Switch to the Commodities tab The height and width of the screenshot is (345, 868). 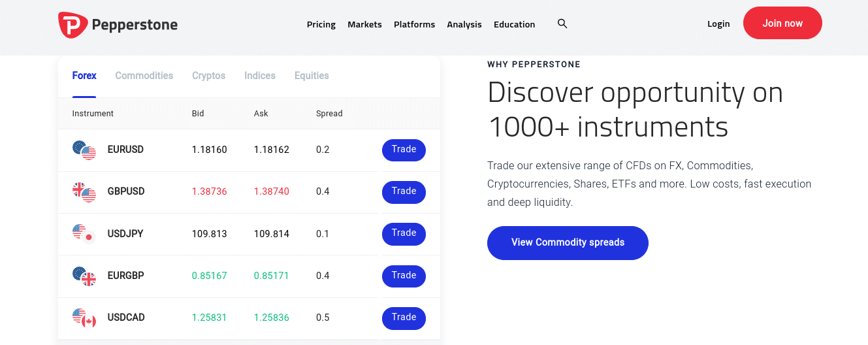[x=144, y=76]
